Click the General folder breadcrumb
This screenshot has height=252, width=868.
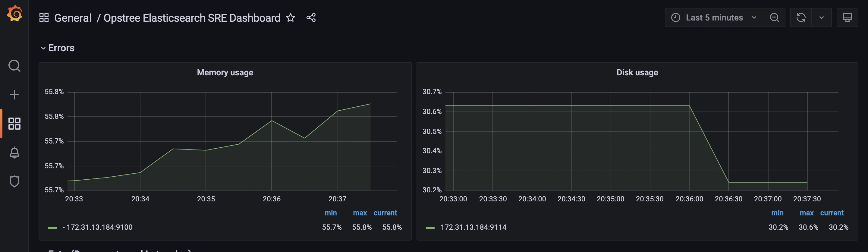[x=73, y=18]
